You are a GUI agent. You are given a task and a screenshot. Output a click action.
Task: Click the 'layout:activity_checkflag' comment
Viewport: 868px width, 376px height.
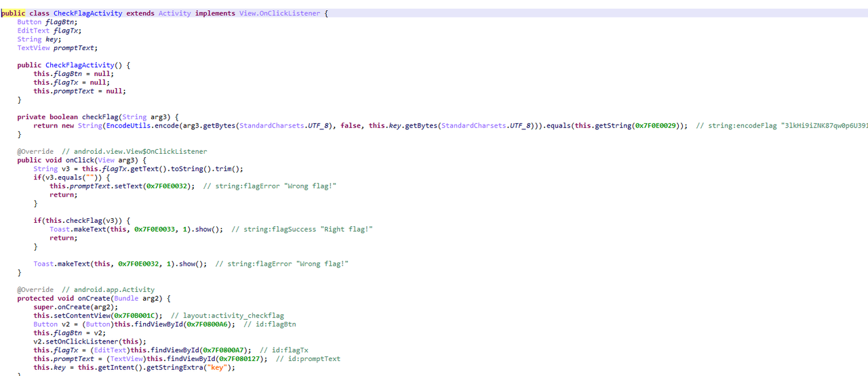pos(233,316)
